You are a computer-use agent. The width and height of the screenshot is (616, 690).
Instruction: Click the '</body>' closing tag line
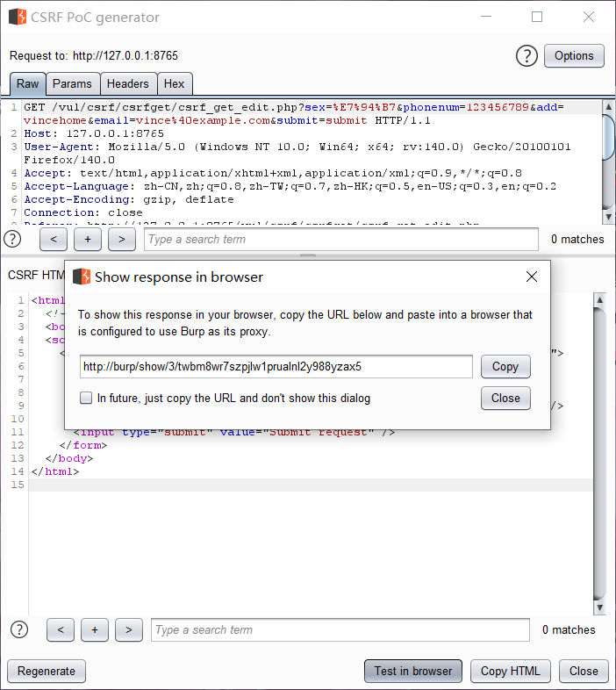point(69,458)
